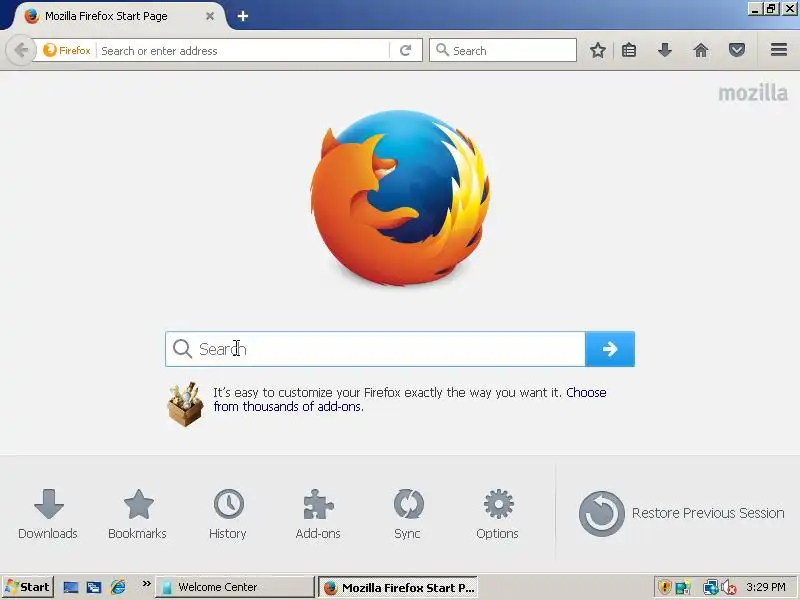Open the Pocket icon in toolbar
800x600 pixels.
click(x=736, y=50)
